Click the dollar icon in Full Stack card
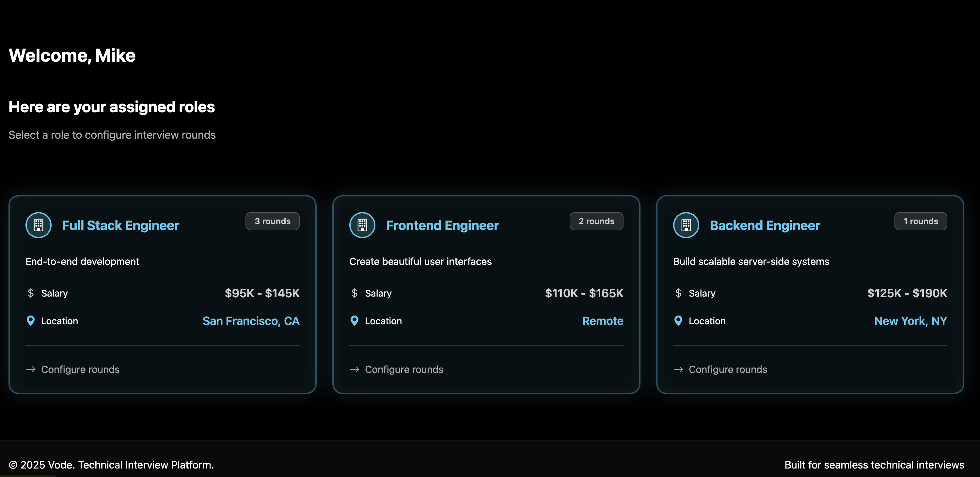The width and height of the screenshot is (980, 477). [31, 293]
